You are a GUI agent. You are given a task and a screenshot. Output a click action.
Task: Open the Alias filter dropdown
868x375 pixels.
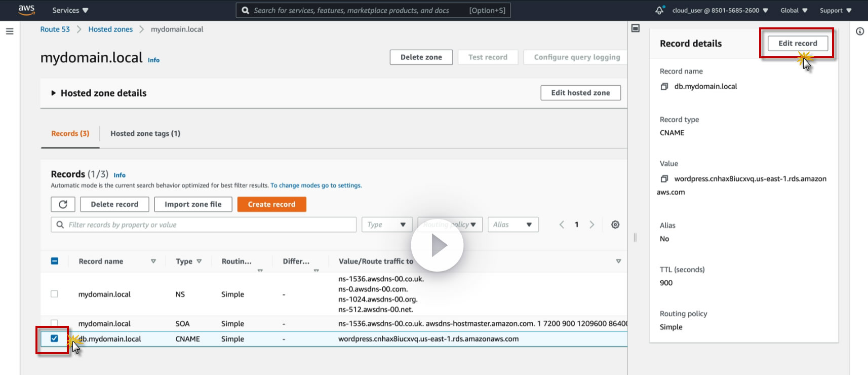click(x=512, y=224)
